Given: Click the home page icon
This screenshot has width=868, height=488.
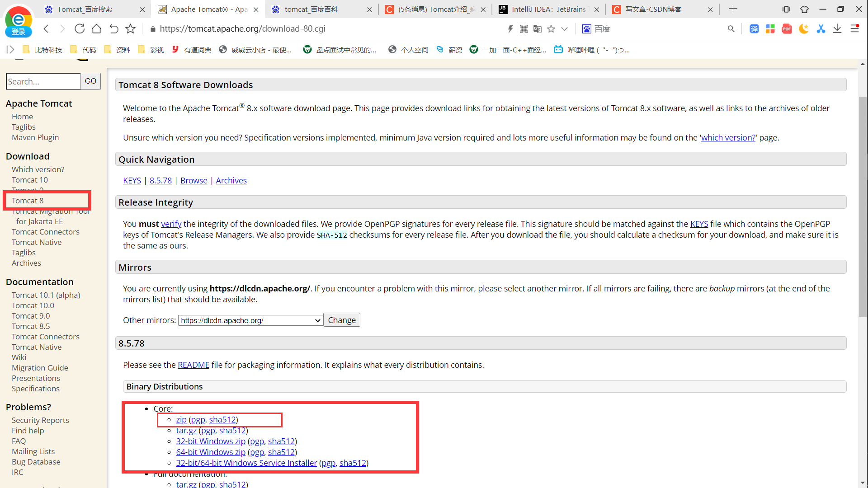Looking at the screenshot, I should pyautogui.click(x=96, y=29).
